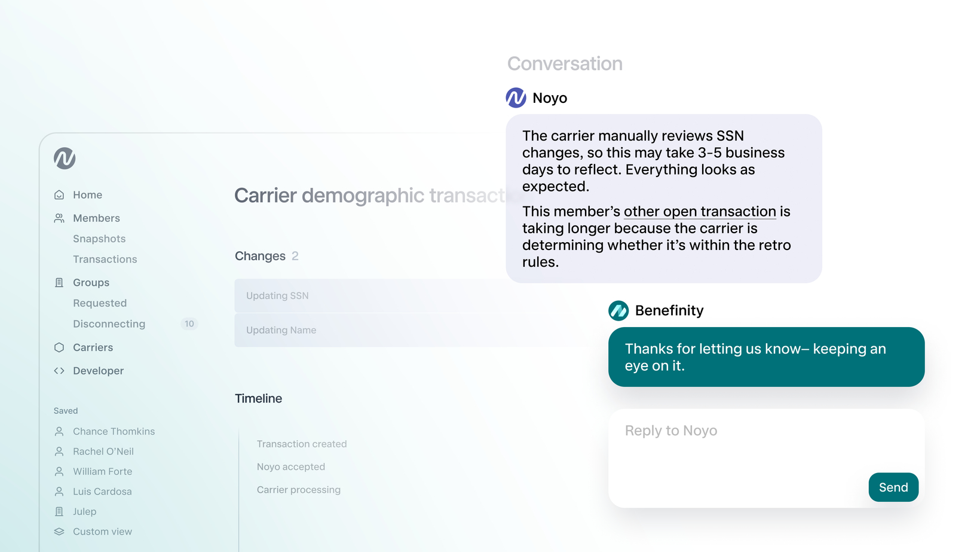Click 'Transaction created' timeline entry
This screenshot has height=552, width=980.
tap(302, 444)
